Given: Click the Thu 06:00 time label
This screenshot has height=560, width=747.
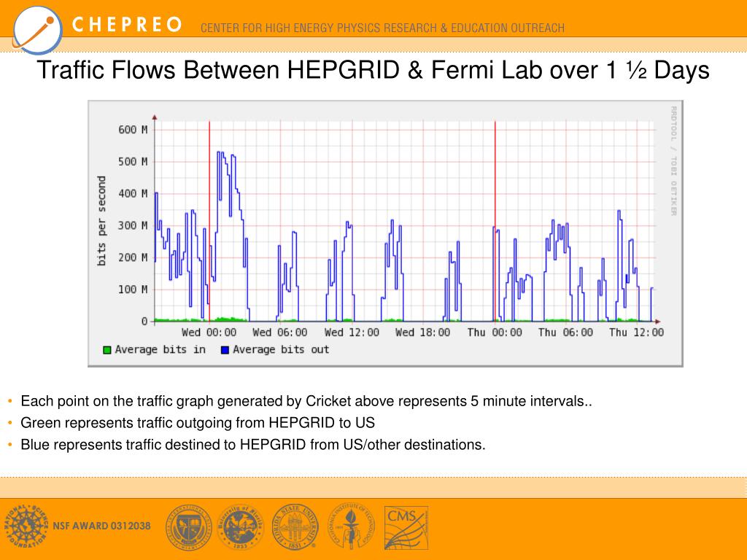Looking at the screenshot, I should (x=565, y=332).
